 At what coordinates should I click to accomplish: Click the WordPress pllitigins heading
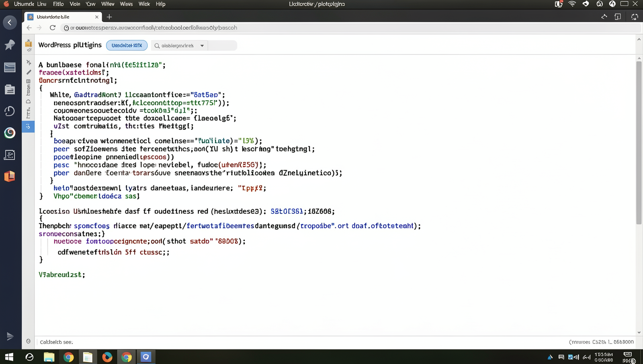coord(70,45)
